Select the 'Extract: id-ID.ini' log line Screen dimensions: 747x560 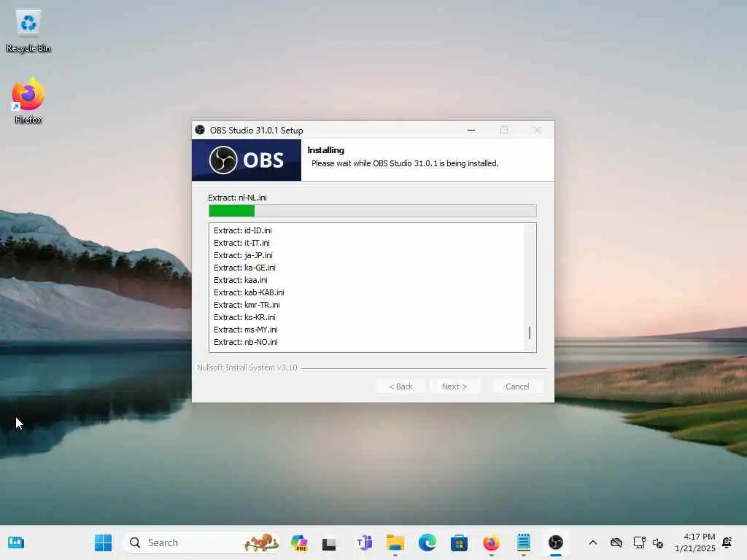pos(242,230)
